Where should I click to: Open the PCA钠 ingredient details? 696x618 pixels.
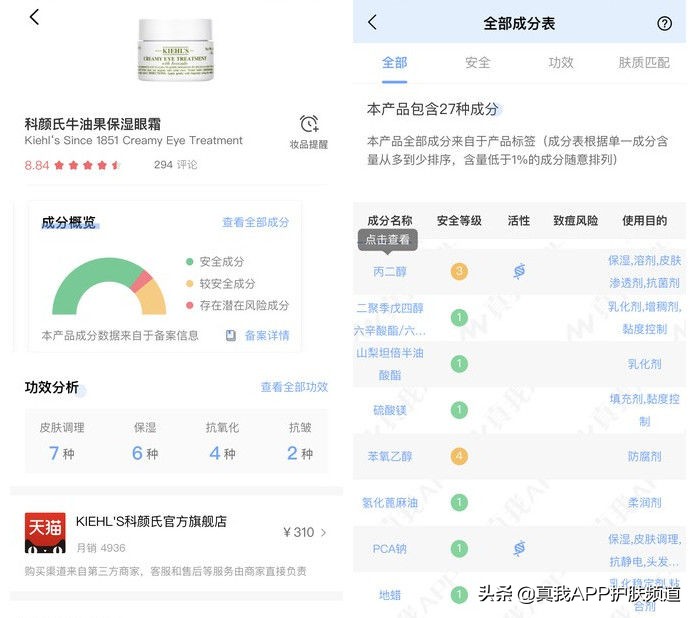point(389,549)
